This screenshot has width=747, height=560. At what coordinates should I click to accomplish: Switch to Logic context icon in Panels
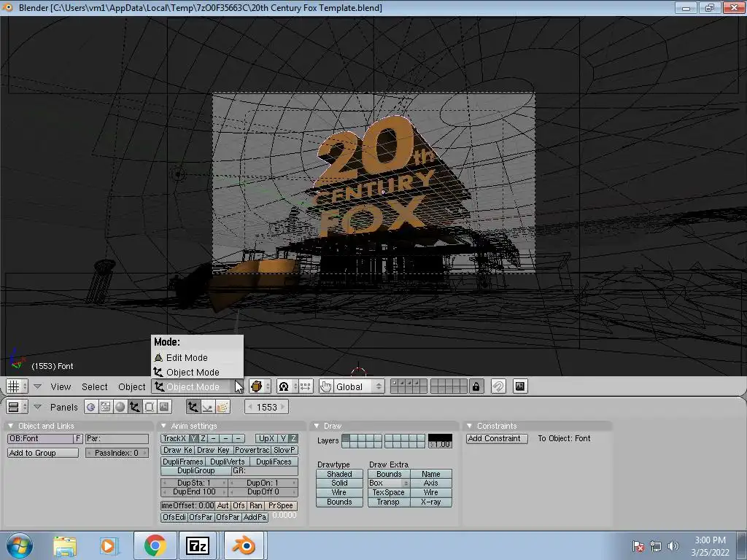pyautogui.click(x=91, y=407)
